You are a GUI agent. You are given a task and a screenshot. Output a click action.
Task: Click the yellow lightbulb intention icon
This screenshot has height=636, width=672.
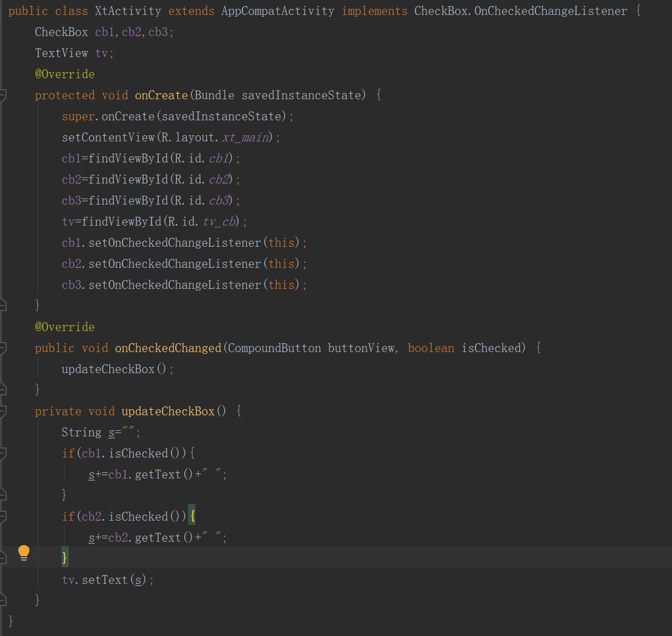[x=23, y=552]
